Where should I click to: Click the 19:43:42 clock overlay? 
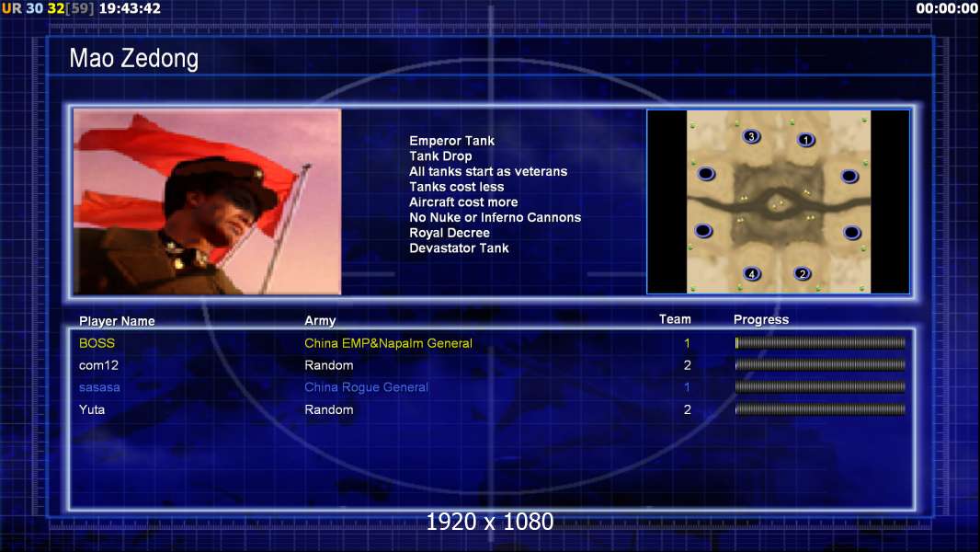(x=130, y=9)
